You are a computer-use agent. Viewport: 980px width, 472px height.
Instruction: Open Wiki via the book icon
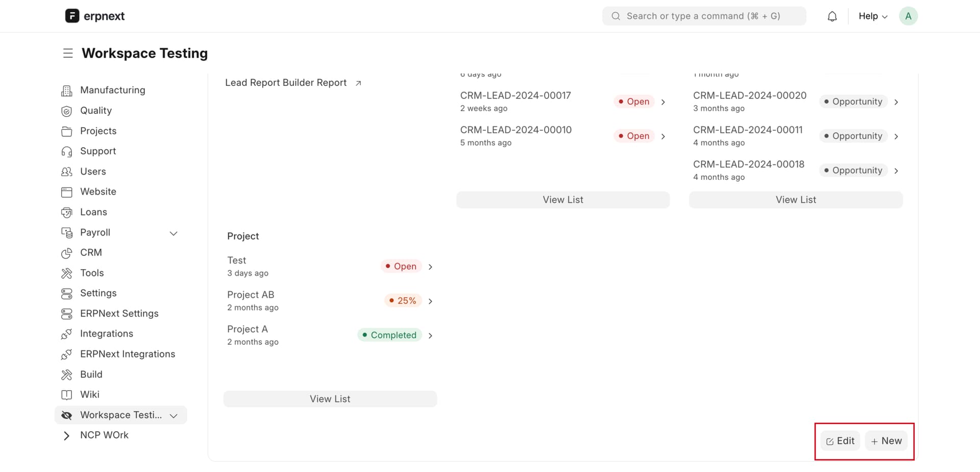[67, 394]
